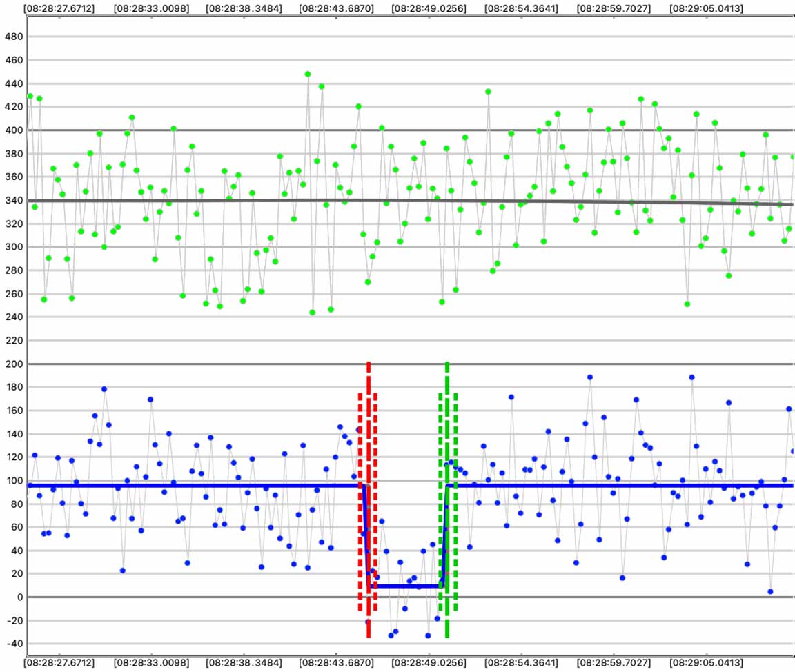Click the low blue segment near level 10
The image size is (795, 672).
coord(406,586)
